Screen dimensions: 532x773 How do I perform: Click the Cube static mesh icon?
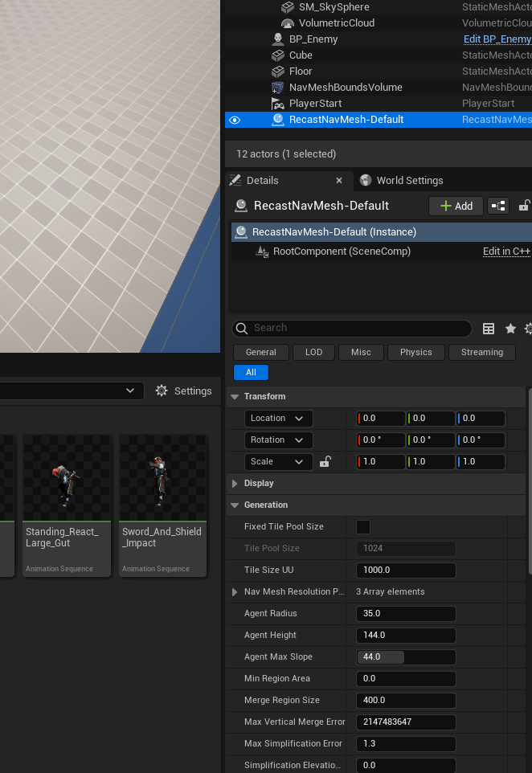click(278, 55)
